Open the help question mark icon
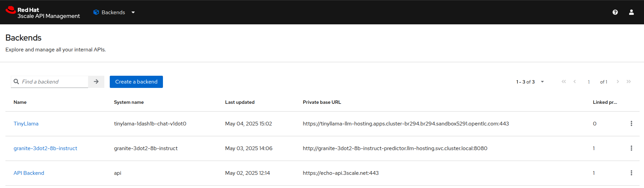 pyautogui.click(x=615, y=12)
